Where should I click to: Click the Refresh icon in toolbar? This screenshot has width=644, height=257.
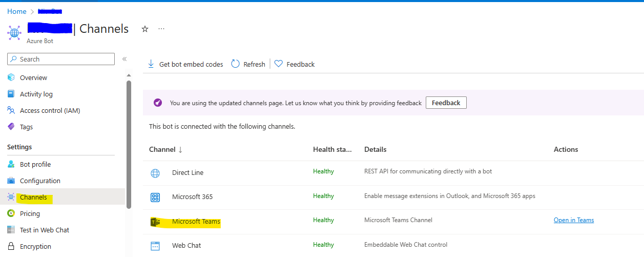click(235, 64)
